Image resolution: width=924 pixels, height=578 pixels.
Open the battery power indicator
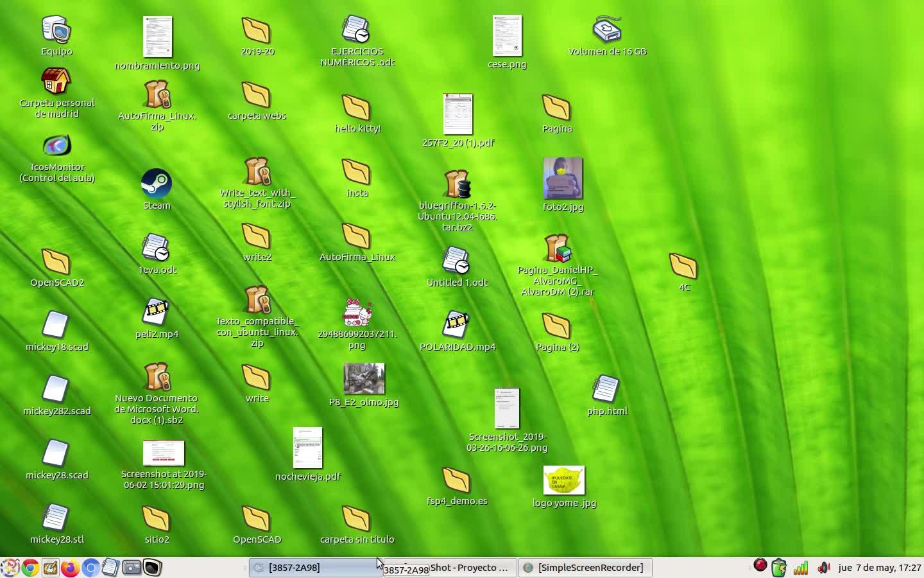tap(779, 568)
